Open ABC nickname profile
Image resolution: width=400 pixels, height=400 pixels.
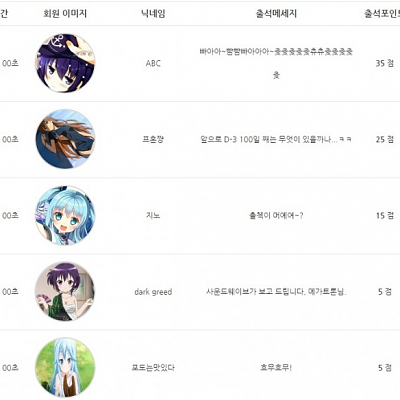tap(153, 63)
